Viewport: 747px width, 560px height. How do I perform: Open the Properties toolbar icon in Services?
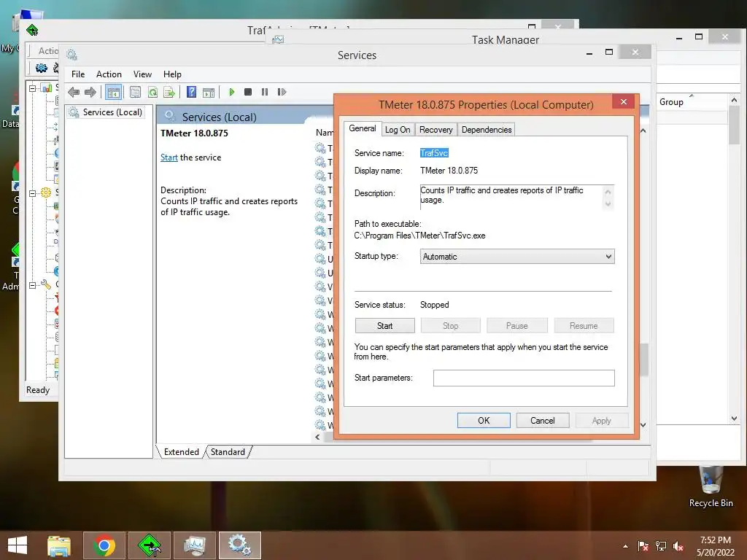pyautogui.click(x=135, y=92)
